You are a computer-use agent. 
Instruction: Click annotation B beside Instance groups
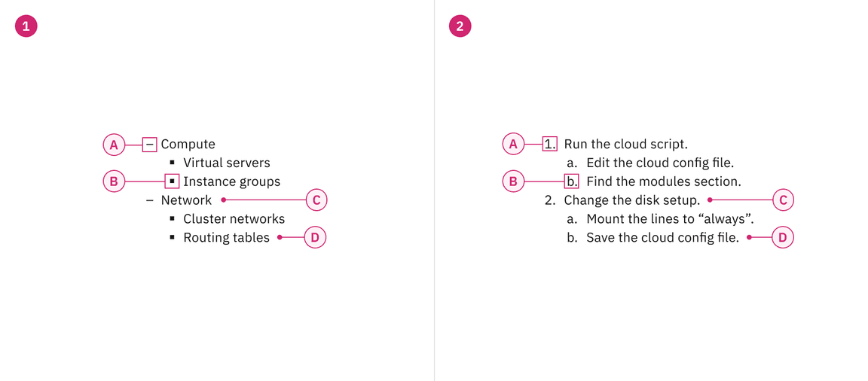[114, 181]
